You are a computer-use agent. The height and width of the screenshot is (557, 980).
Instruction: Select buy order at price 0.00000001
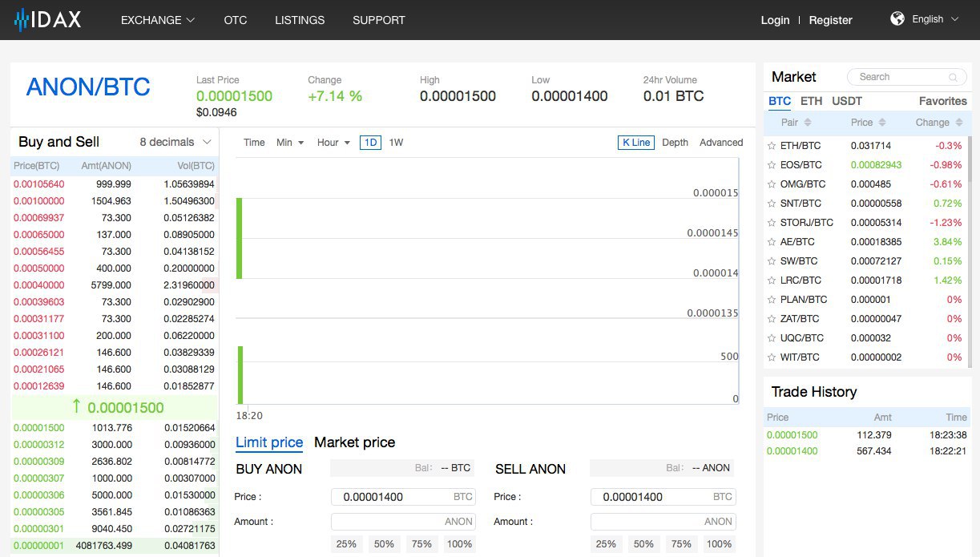click(115, 546)
